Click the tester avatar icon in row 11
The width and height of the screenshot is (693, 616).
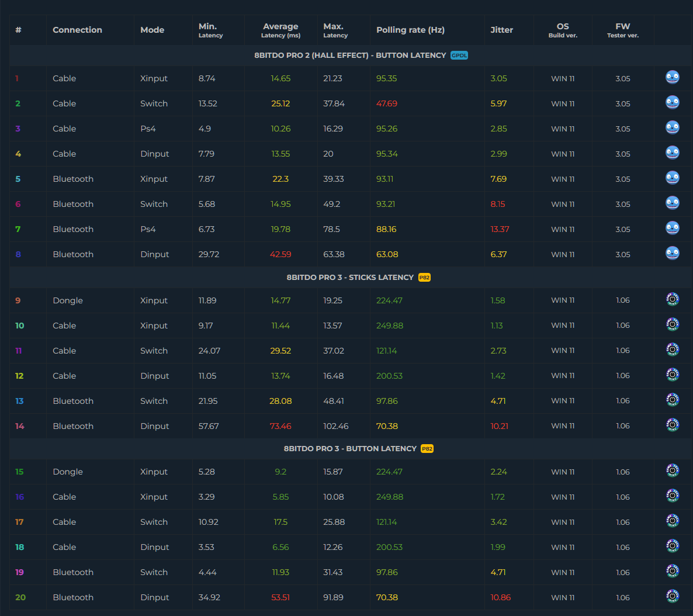tap(672, 350)
